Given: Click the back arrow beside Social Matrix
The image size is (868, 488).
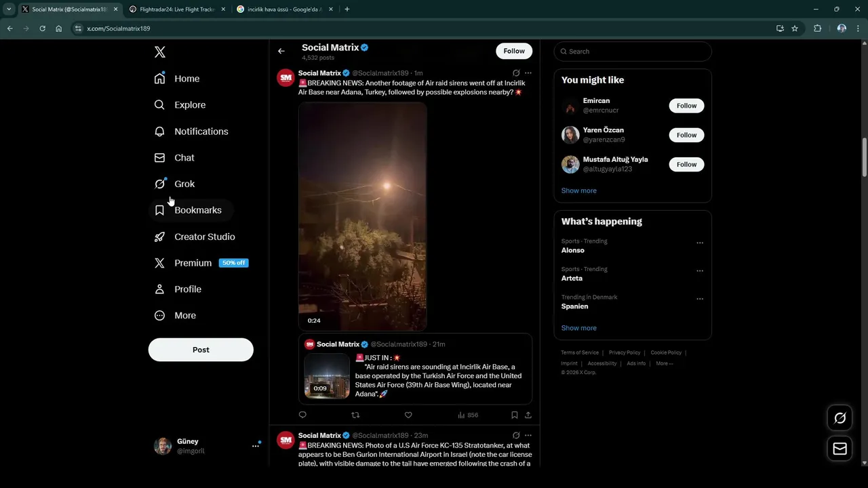Looking at the screenshot, I should 281,51.
